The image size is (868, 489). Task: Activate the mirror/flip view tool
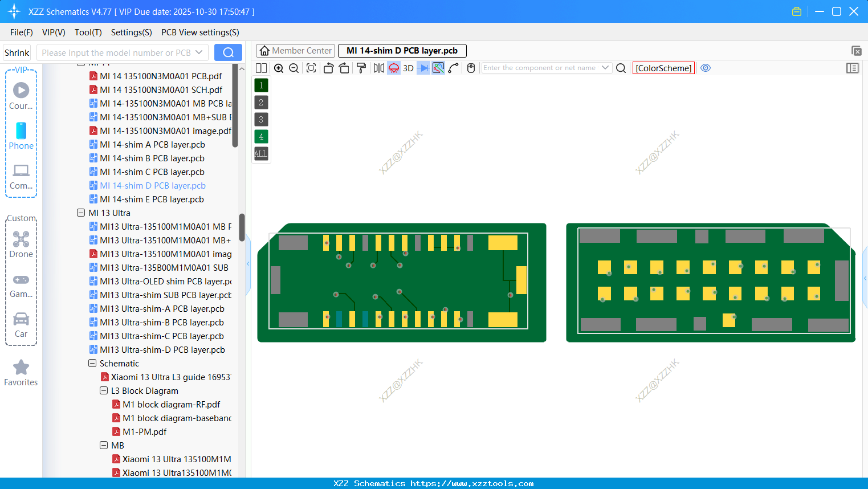tap(378, 68)
